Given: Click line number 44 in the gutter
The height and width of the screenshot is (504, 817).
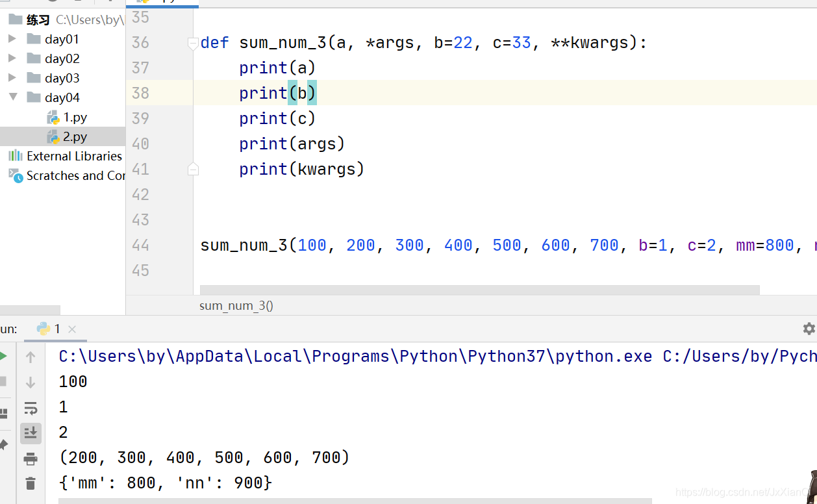Looking at the screenshot, I should click(x=140, y=245).
